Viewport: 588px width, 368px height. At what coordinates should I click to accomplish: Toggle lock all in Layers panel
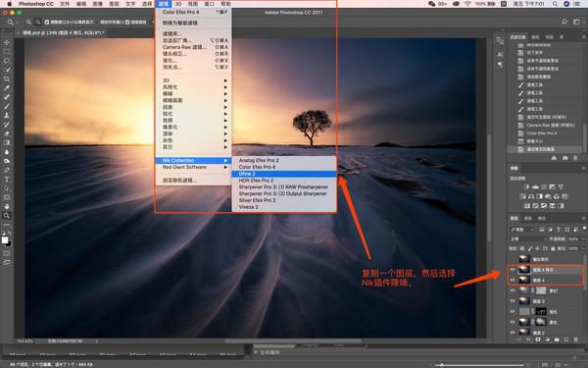point(553,248)
